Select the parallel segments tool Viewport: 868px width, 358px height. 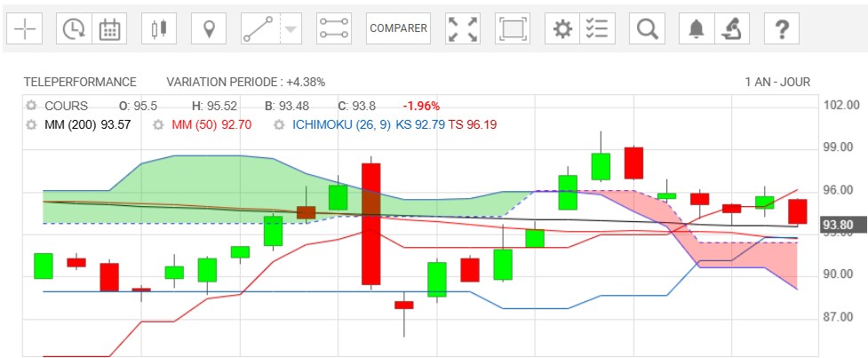pos(334,28)
